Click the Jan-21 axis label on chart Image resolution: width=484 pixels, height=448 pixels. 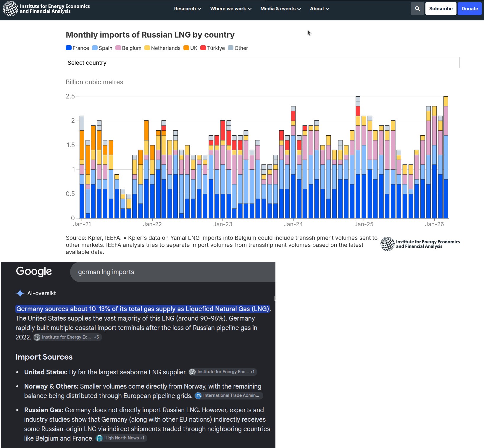[x=82, y=224]
